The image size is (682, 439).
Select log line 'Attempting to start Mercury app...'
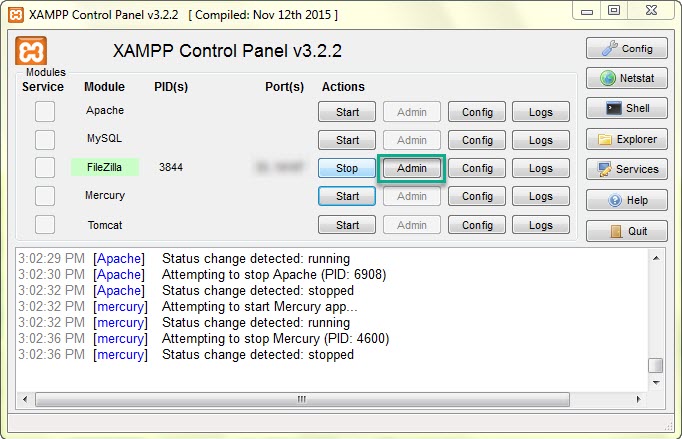pos(260,307)
